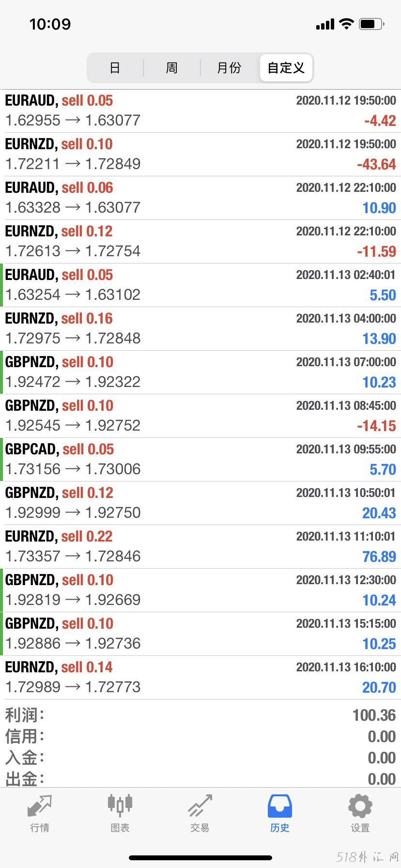Screen dimensions: 401x868
Task: Tap the battery icon in status bar
Action: [372, 24]
